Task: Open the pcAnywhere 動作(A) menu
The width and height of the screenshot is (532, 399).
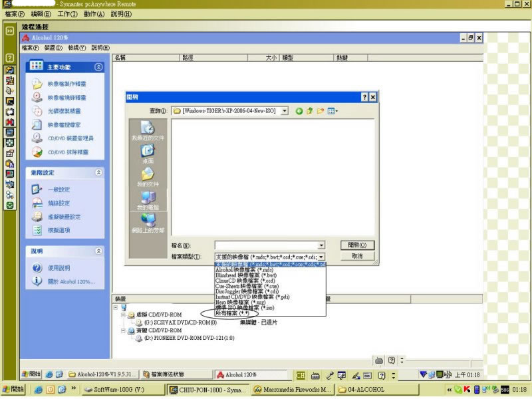Action: coord(94,14)
